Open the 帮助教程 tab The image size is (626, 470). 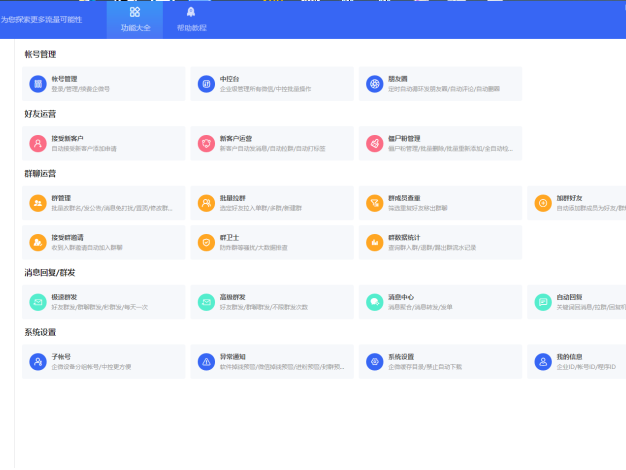191,19
